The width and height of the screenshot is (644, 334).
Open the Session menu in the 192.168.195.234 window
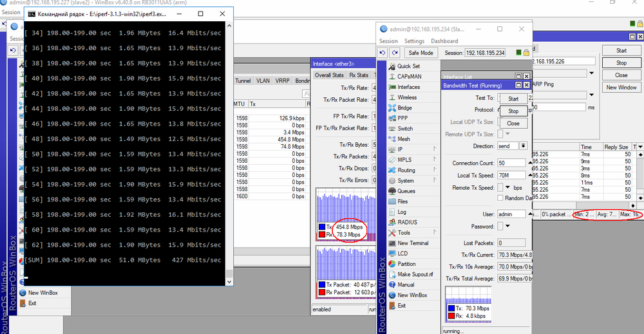tap(388, 41)
